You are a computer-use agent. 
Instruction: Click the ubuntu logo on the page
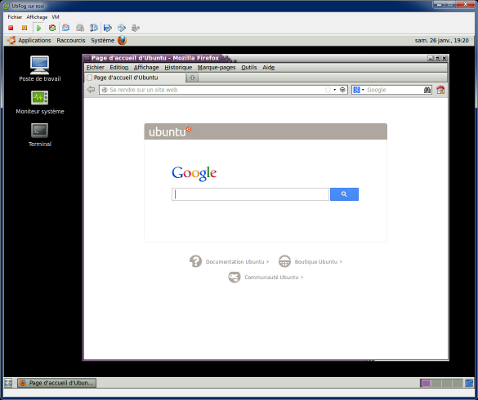coord(170,132)
